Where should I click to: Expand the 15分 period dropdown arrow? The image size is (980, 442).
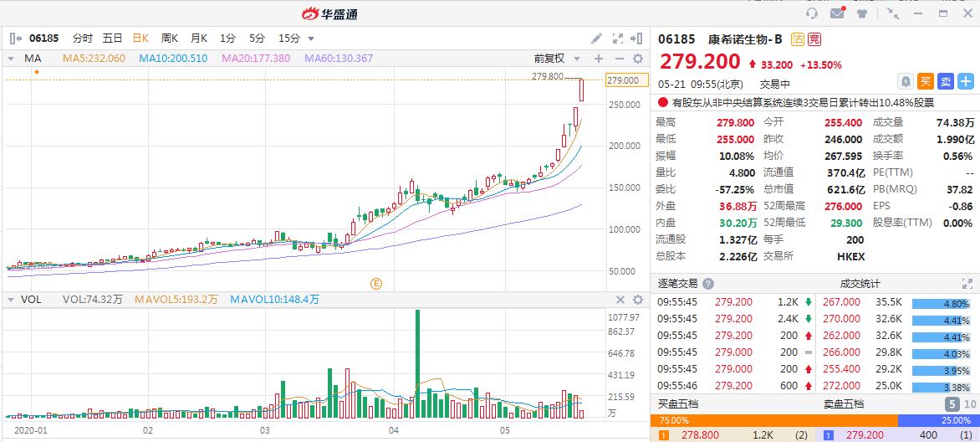tap(311, 39)
